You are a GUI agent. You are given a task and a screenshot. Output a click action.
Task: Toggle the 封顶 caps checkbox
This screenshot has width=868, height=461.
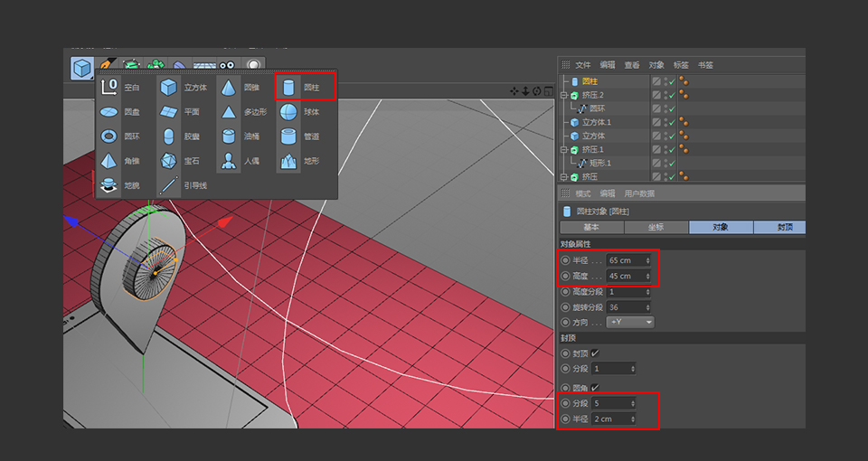[x=595, y=353]
